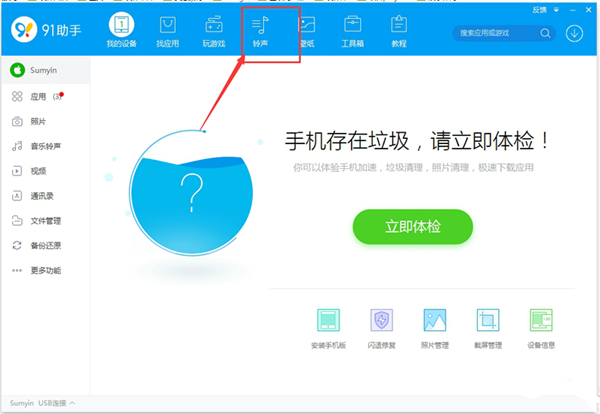The image size is (600, 414).
Task: Open 音乐铃声 in the sidebar
Action: coord(46,146)
